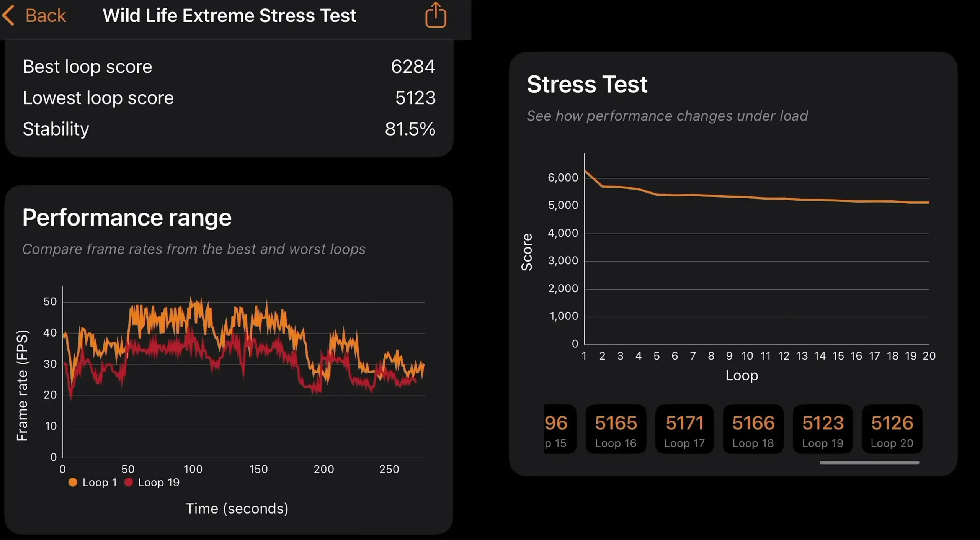
Task: Click the Wild Life Extreme Stress Test title
Action: click(x=229, y=16)
